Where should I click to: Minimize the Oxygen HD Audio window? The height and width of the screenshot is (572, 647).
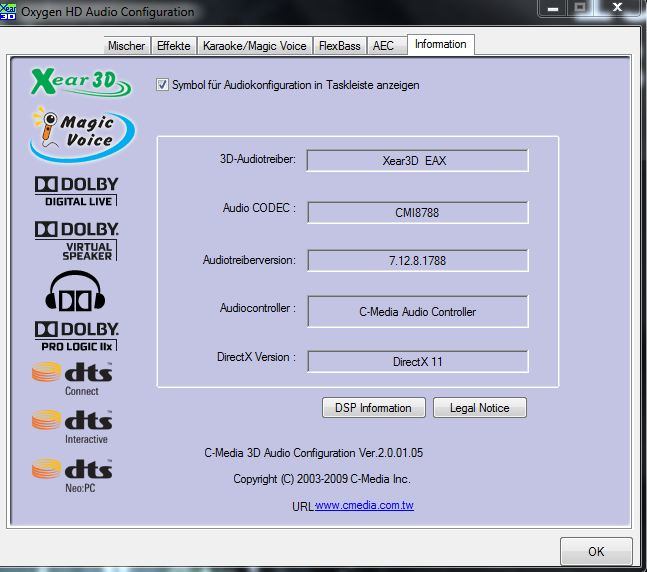pyautogui.click(x=553, y=8)
